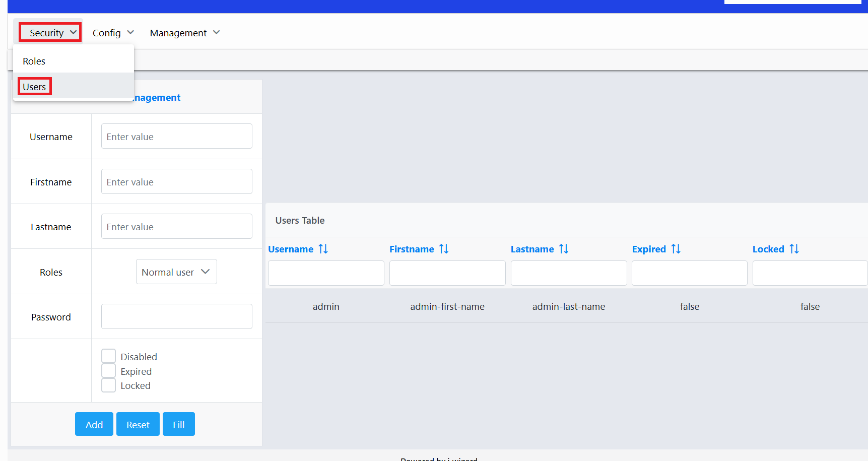
Task: Click the Expired column header text
Action: click(x=649, y=249)
